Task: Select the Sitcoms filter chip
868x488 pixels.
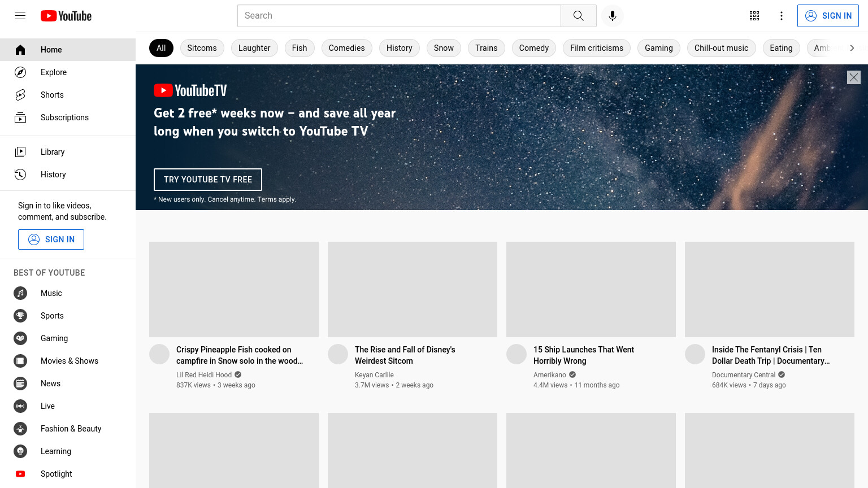Action: [202, 48]
